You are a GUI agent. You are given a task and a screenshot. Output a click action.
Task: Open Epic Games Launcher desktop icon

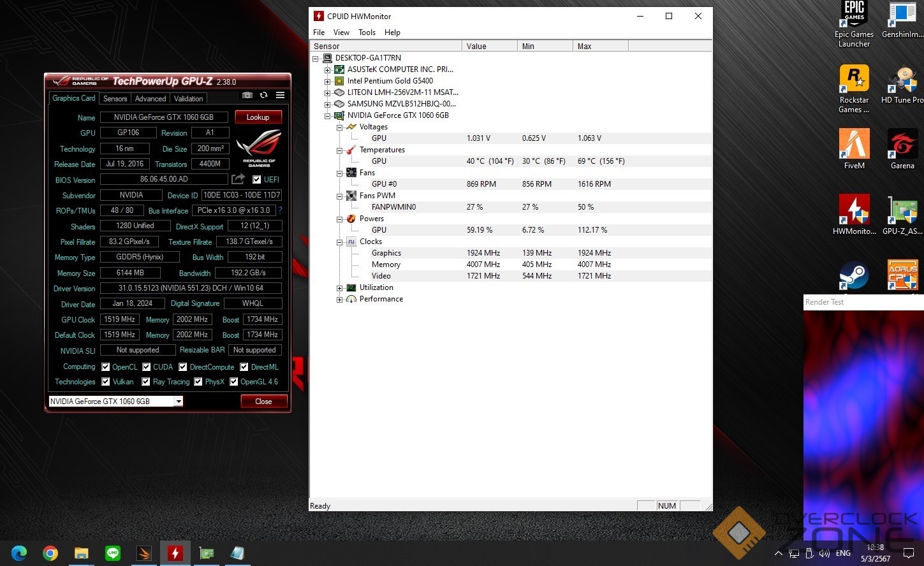point(854,24)
